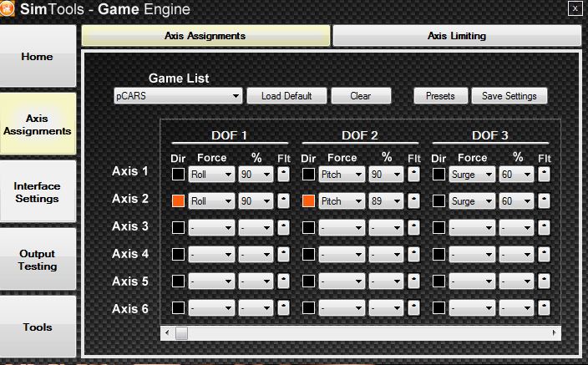
Task: Go to Home in the sidebar
Action: pyautogui.click(x=38, y=56)
